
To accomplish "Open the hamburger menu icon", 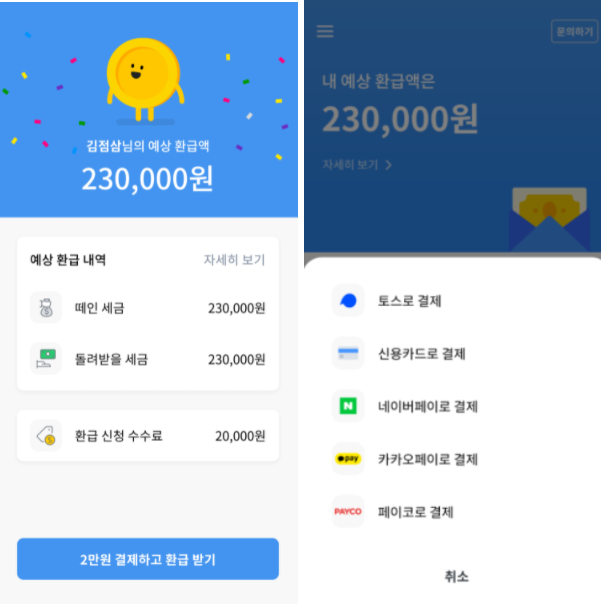I will [325, 31].
